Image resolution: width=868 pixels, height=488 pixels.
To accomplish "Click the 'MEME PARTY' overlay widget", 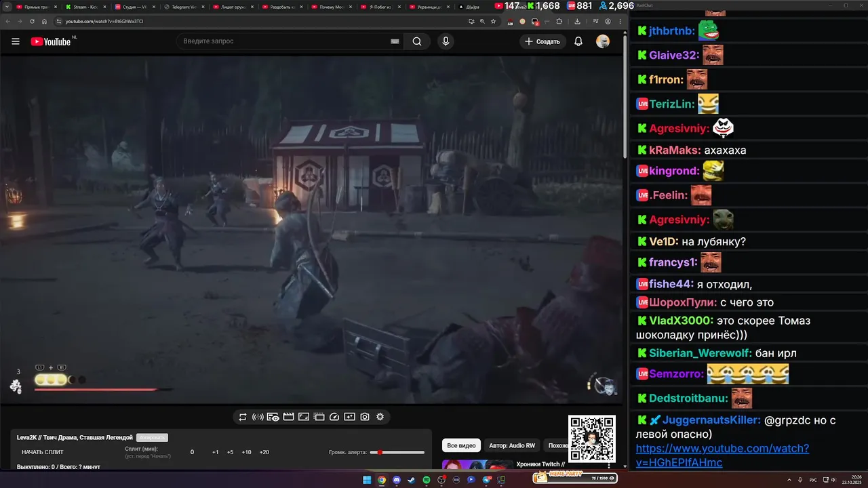I will [x=575, y=477].
